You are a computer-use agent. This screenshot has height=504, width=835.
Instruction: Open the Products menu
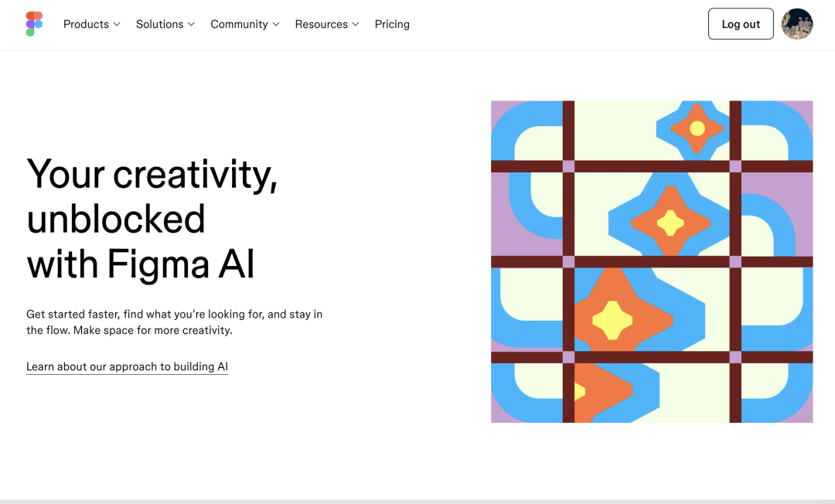coord(91,24)
